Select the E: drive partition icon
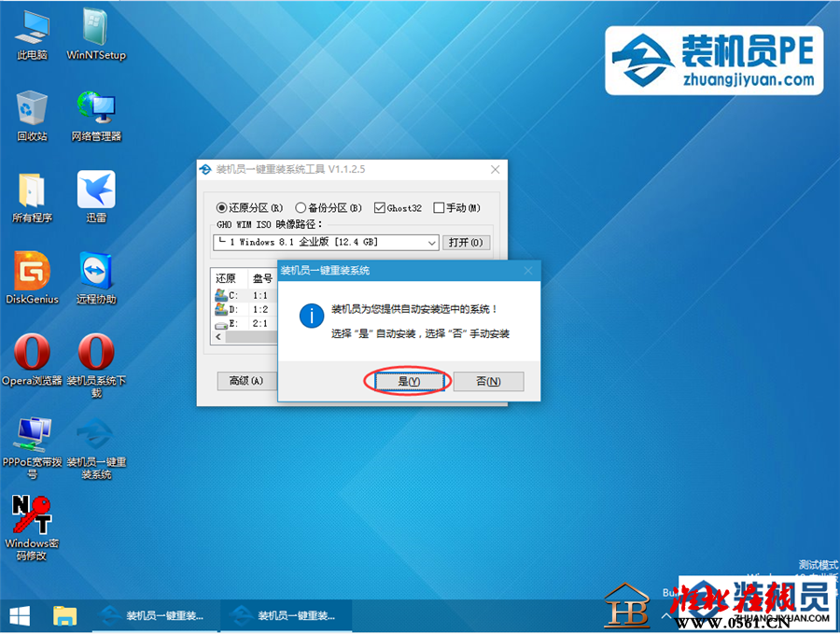Screen dimensions: 840x634 [x=220, y=324]
